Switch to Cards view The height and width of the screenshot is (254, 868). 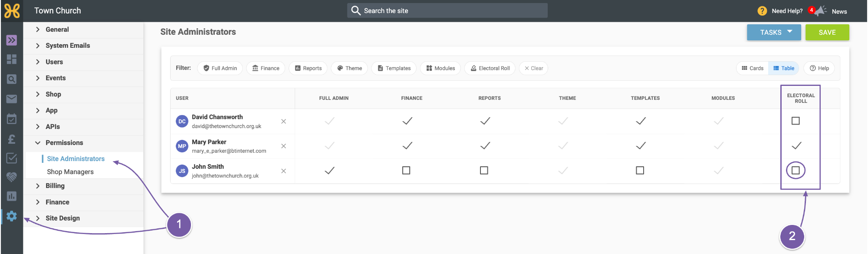click(753, 68)
